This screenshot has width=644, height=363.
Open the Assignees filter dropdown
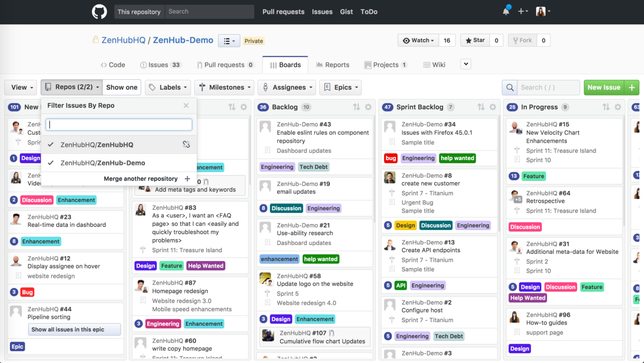[x=287, y=87]
